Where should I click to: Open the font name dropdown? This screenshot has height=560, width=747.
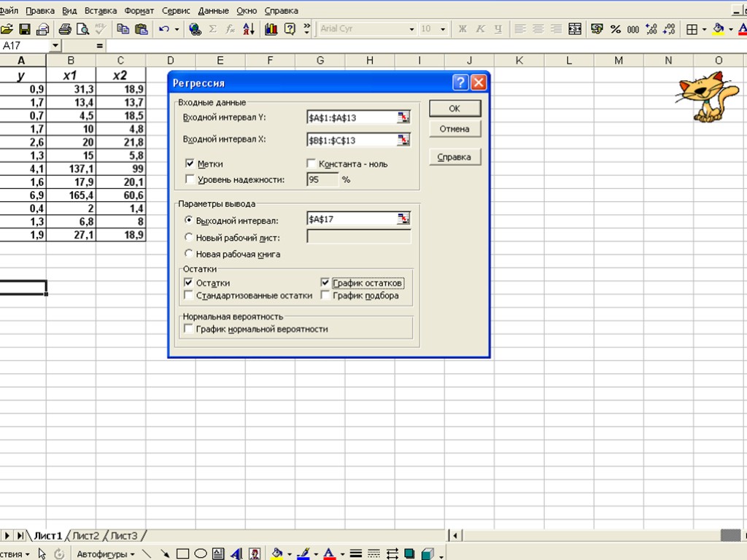click(x=411, y=29)
